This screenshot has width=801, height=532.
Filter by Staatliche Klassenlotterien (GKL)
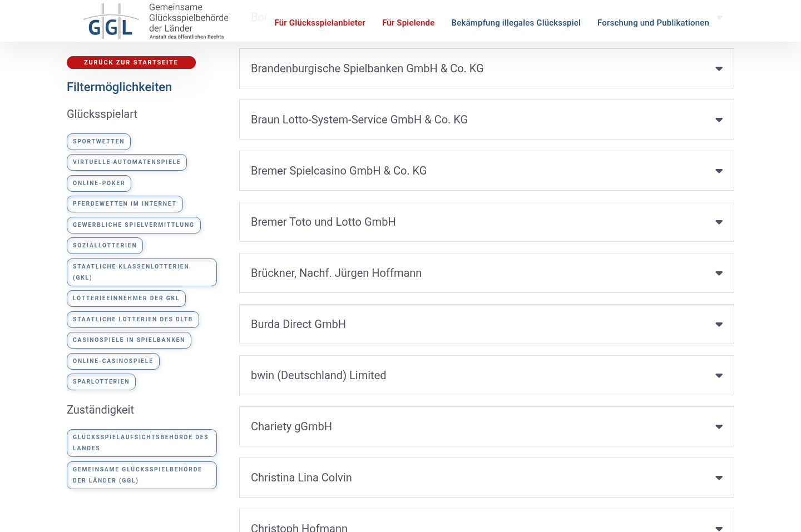tap(142, 272)
